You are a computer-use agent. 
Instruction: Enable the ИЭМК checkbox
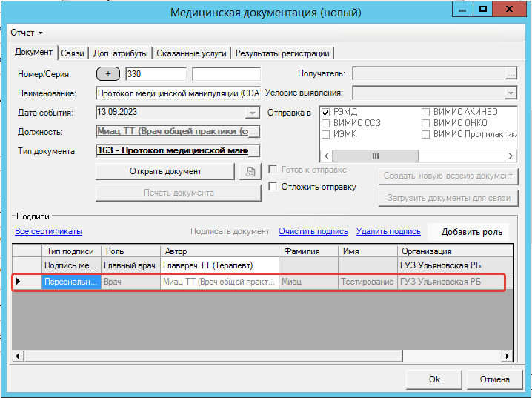click(x=326, y=134)
